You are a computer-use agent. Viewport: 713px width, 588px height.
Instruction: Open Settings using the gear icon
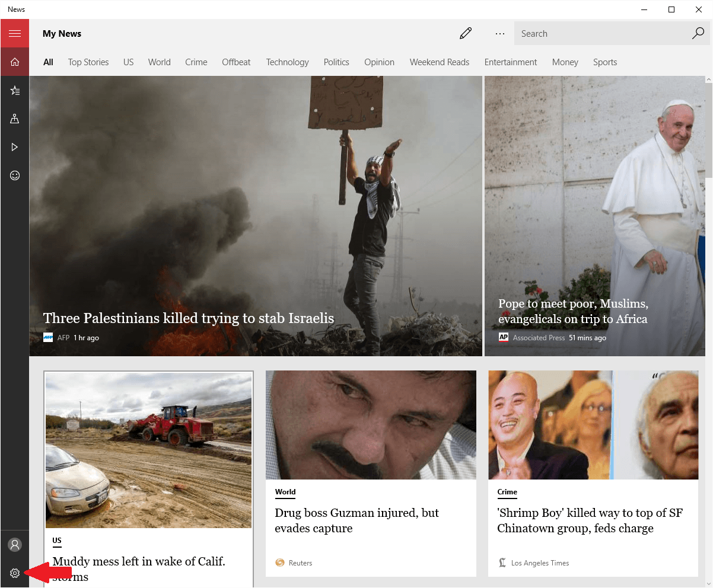point(15,573)
